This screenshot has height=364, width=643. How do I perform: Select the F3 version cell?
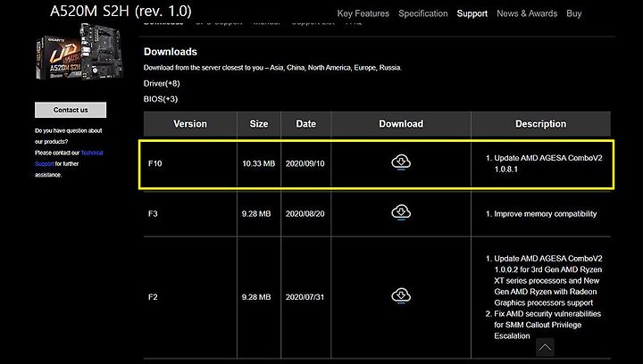[x=153, y=214]
